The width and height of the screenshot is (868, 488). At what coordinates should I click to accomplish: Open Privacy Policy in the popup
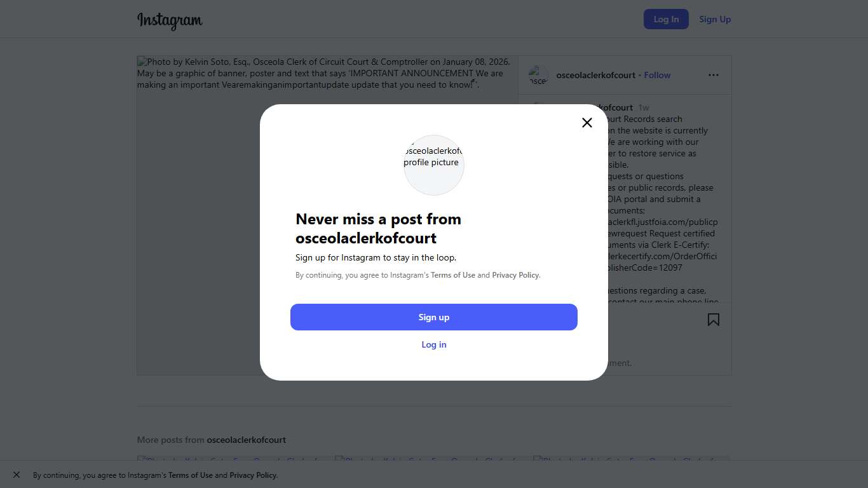(515, 275)
